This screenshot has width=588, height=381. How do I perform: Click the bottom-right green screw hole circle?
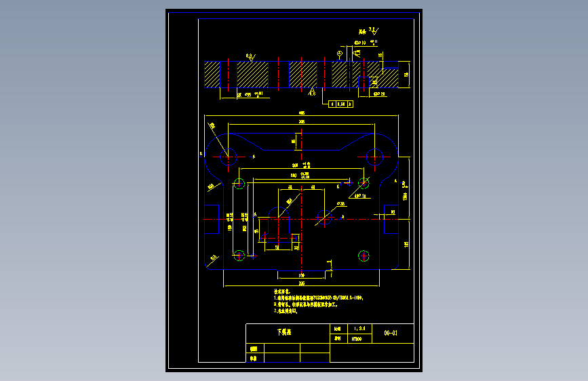(364, 256)
